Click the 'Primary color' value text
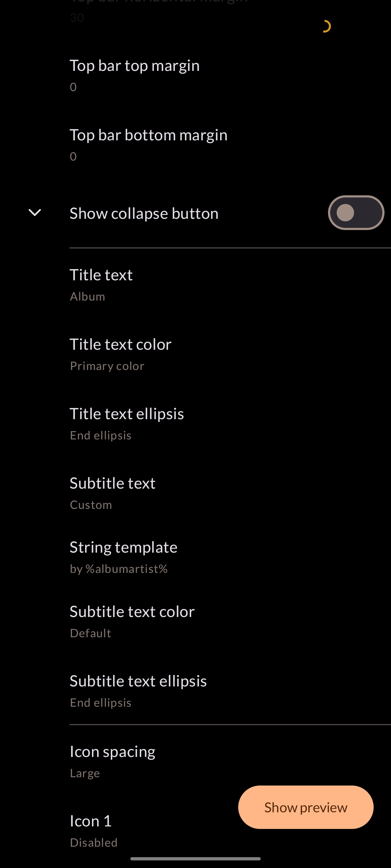The width and height of the screenshot is (391, 868). [x=107, y=366]
